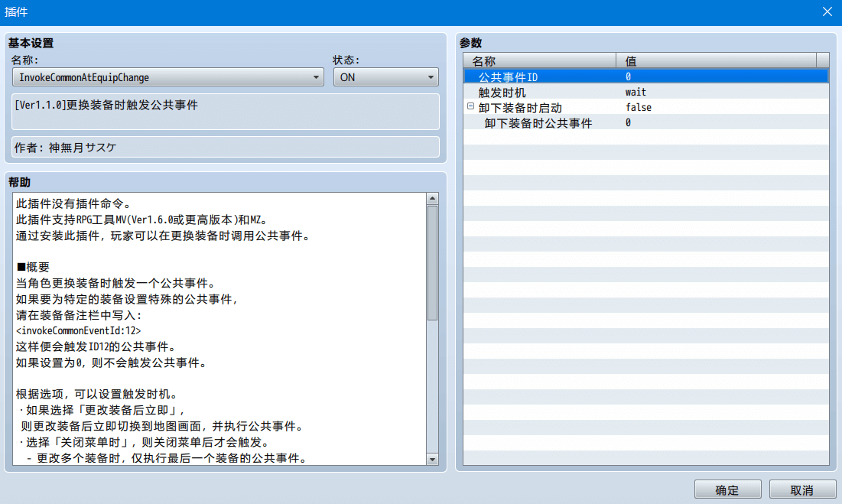This screenshot has width=842, height=504.
Task: Collapse the 卸下装备时启动 parameter group
Action: click(470, 106)
